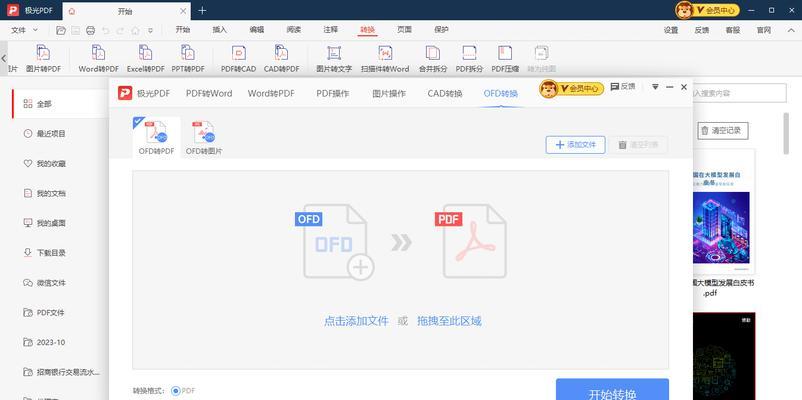
Task: Open the CAD转换 tab in dialog
Action: tap(445, 94)
